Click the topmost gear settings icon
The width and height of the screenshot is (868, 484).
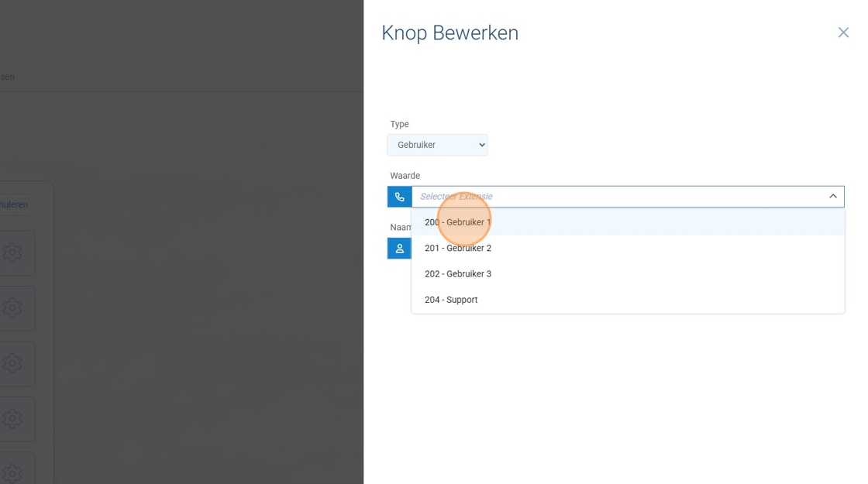12,252
